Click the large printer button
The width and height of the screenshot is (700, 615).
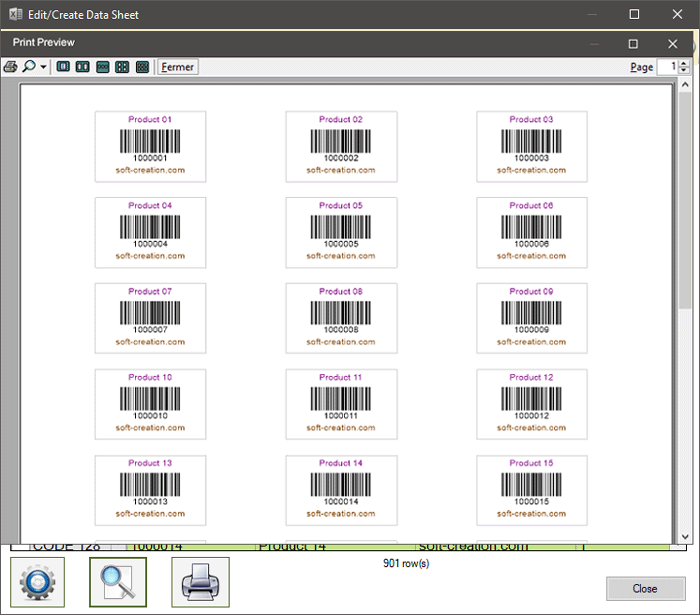200,582
